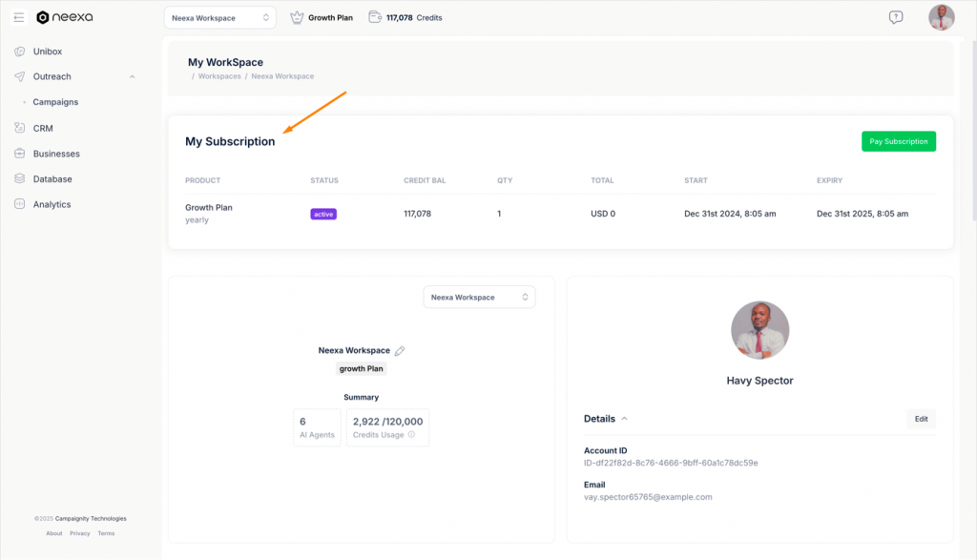Select the Unibox icon in the sidebar
Screen dimensions: 977x560
(20, 51)
